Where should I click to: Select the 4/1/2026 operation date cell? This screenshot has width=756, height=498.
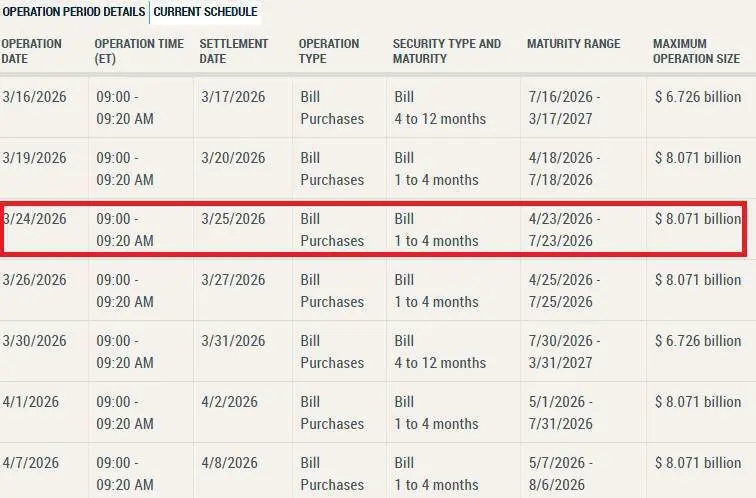pos(30,402)
